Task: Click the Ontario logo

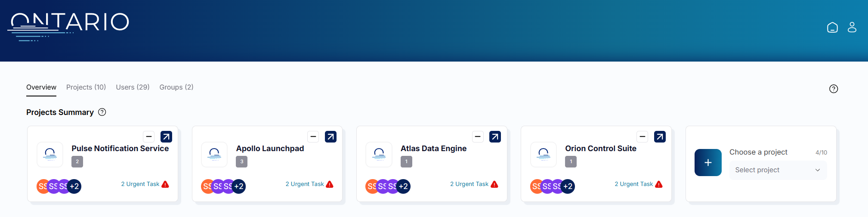Action: coord(68,27)
